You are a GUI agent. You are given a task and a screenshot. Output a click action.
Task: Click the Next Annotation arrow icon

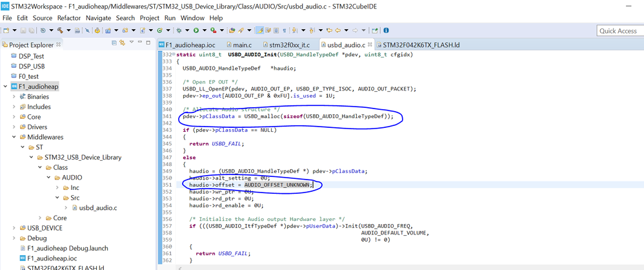(x=294, y=30)
